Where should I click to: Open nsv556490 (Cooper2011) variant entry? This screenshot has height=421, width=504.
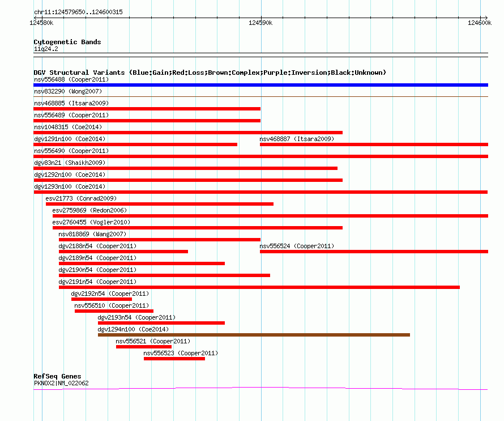pyautogui.click(x=71, y=151)
